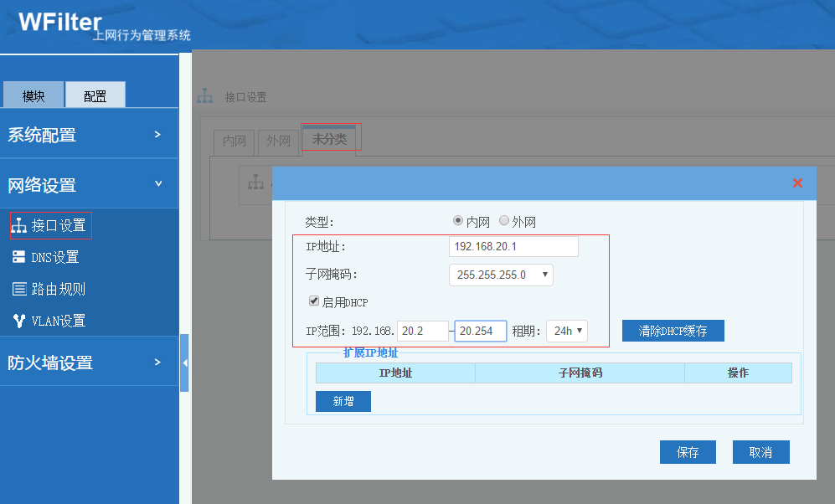Open the subnet mask 255.255.255.0 dropdown
The width and height of the screenshot is (835, 504).
pyautogui.click(x=501, y=275)
